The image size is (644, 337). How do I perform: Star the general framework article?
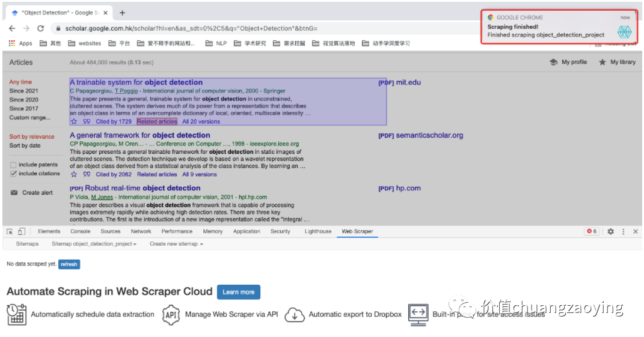74,174
